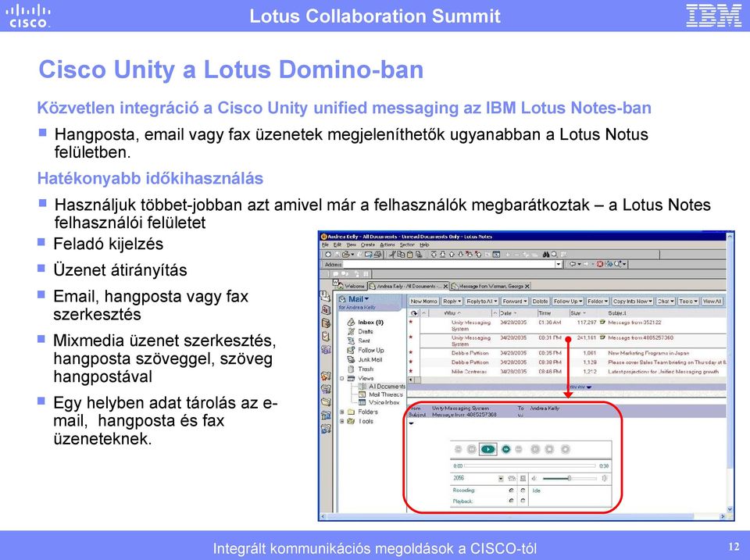Image resolution: width=750 pixels, height=560 pixels.
Task: Click the volume slider handle
Action: point(570,478)
